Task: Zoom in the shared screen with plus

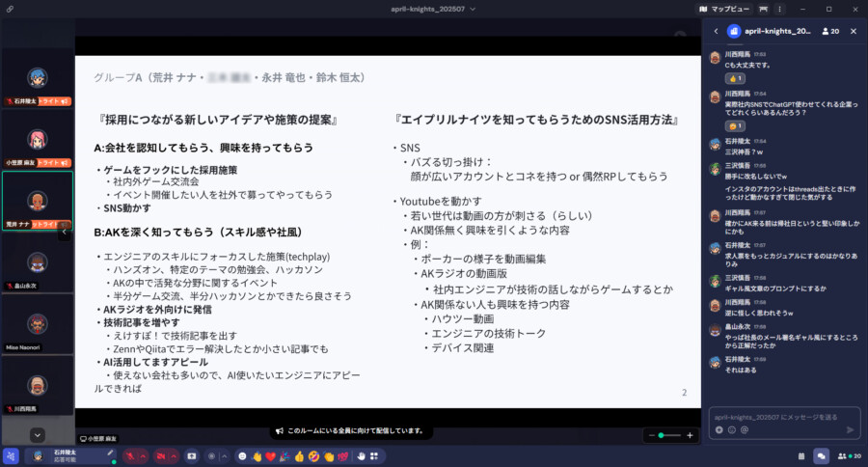Action: click(690, 436)
